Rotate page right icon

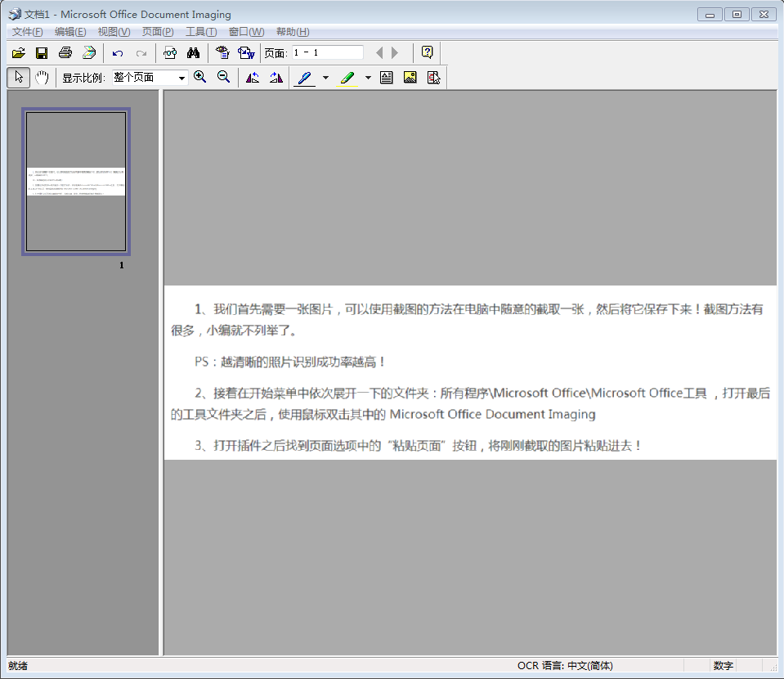tap(276, 78)
